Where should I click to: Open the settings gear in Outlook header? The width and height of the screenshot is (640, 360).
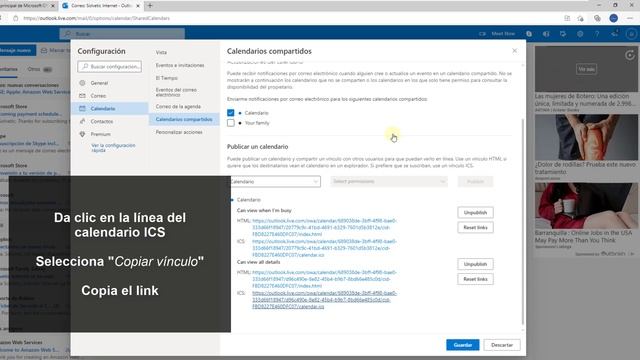580,34
